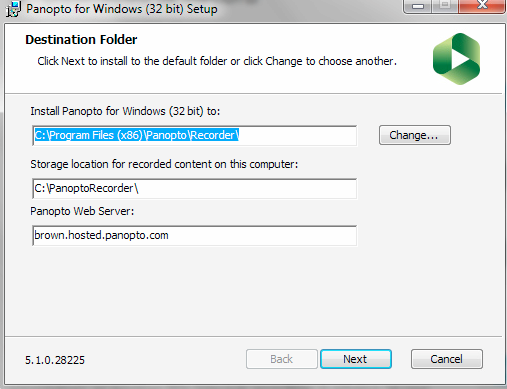Click the version number 5.1.0.28225
The height and width of the screenshot is (389, 507).
coord(55,360)
